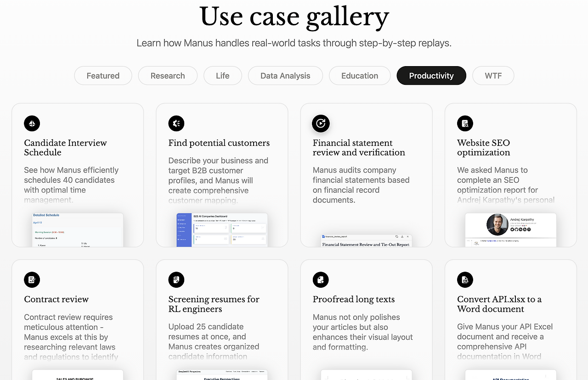This screenshot has width=588, height=380.
Task: Click the text "Contract review requires meticulous attention"
Action: 68,322
